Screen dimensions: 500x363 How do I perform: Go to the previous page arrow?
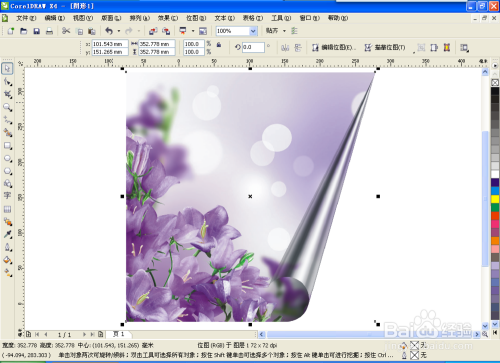click(x=46, y=334)
